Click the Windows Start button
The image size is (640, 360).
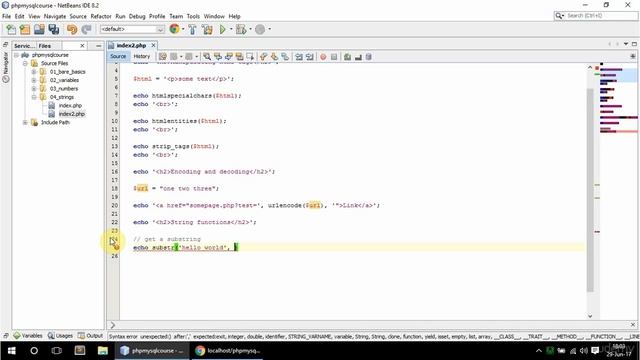coord(11,351)
